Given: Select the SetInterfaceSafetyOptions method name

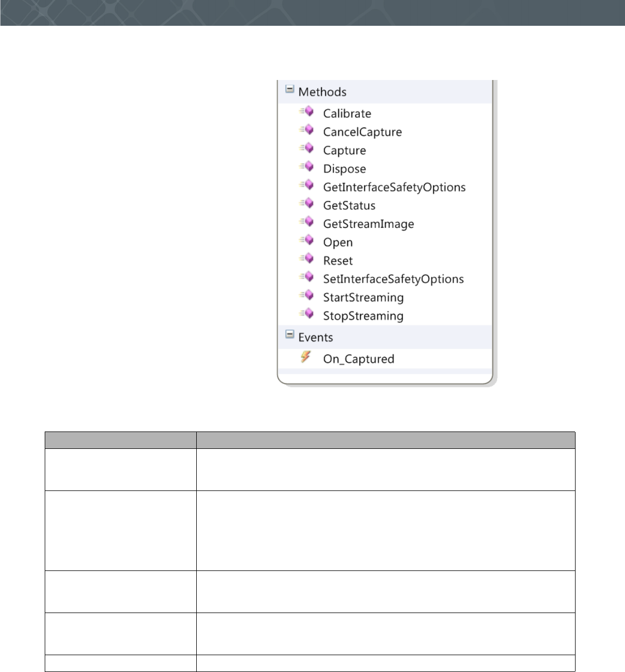Looking at the screenshot, I should pos(394,279).
